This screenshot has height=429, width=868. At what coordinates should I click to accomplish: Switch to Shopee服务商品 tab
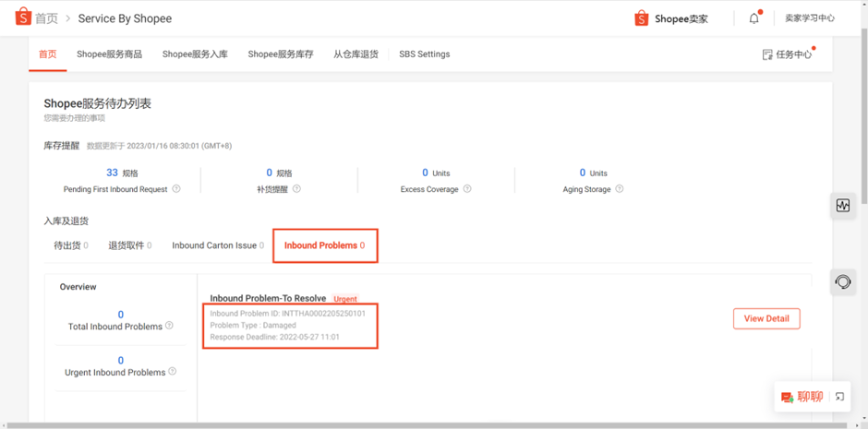coord(109,54)
